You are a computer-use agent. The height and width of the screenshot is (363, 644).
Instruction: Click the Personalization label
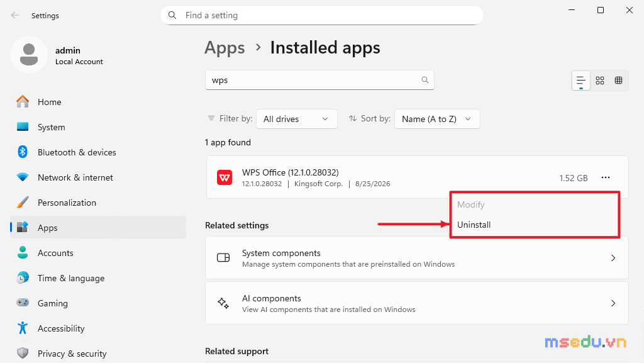click(x=67, y=203)
